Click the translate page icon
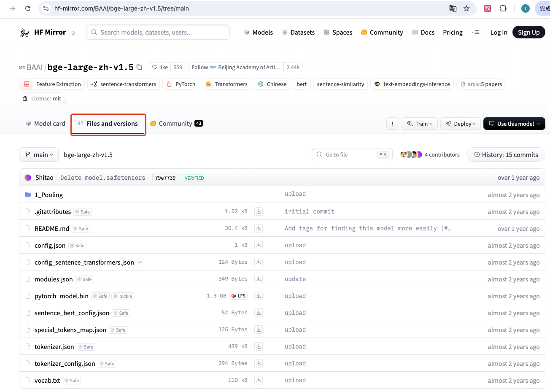Screen dimensions: 550x392 pos(453,8)
